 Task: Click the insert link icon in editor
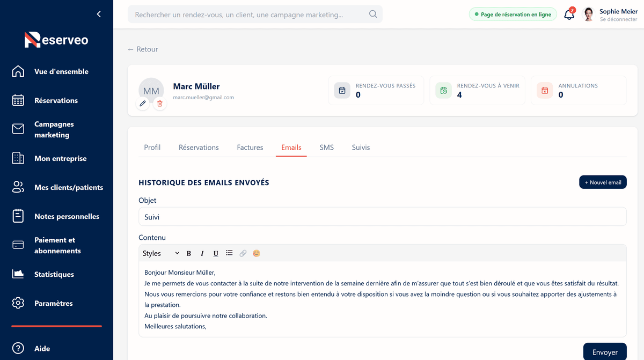243,253
